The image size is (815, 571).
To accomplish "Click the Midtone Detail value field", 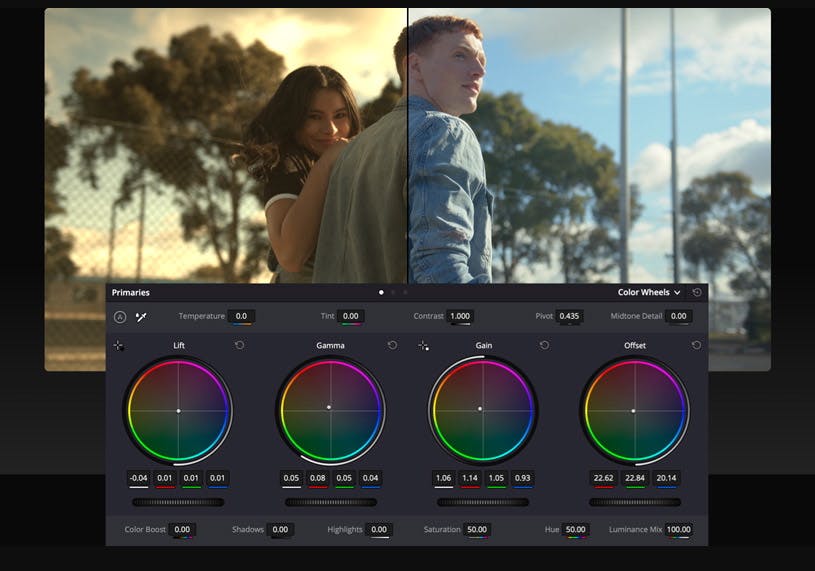I will tap(679, 316).
